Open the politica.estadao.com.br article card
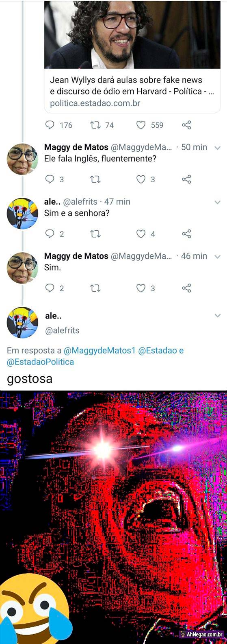The image size is (227, 644). click(x=132, y=57)
